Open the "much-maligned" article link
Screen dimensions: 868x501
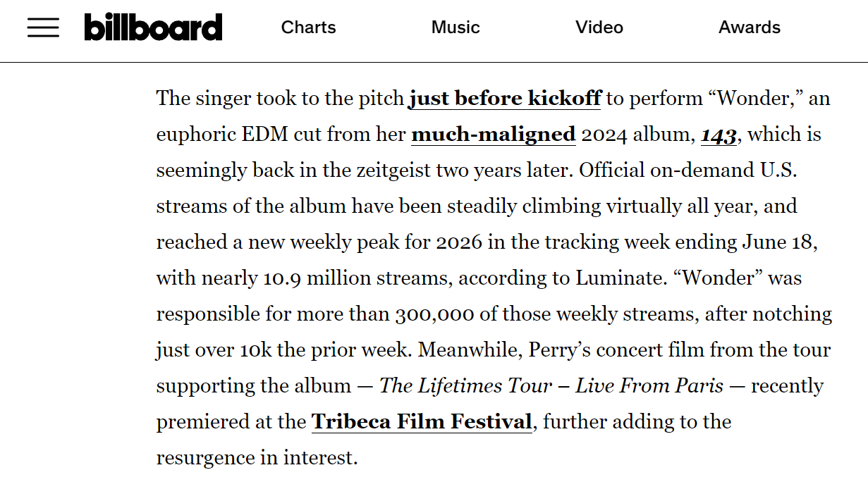(494, 134)
